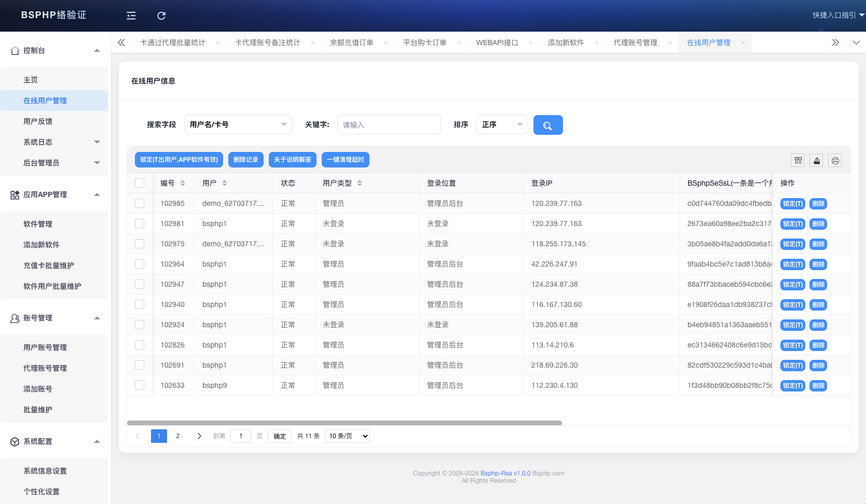Close the 在线用户管理 tab
The height and width of the screenshot is (504, 866).
(x=743, y=43)
